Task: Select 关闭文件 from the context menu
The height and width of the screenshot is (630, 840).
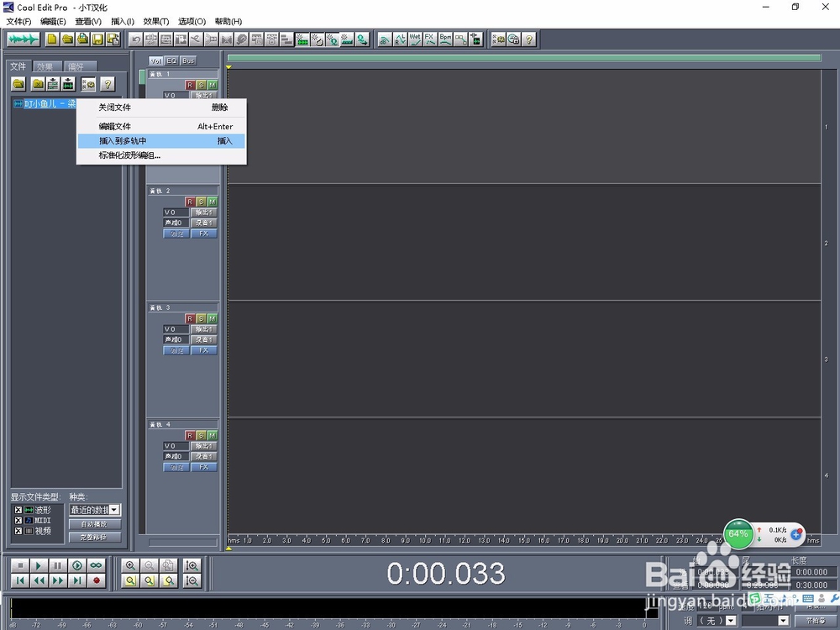Action: point(162,108)
